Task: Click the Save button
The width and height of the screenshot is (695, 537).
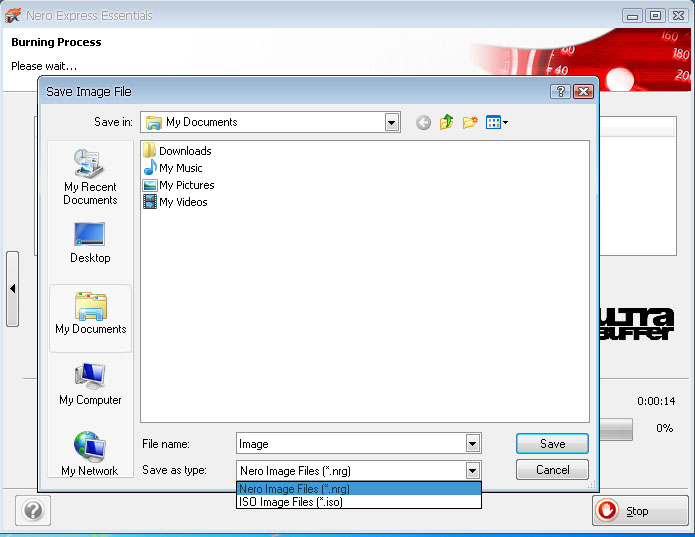Action: coord(552,444)
